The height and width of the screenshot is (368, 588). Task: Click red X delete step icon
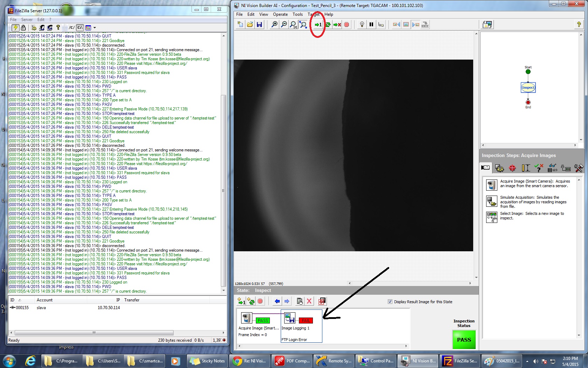(x=309, y=301)
